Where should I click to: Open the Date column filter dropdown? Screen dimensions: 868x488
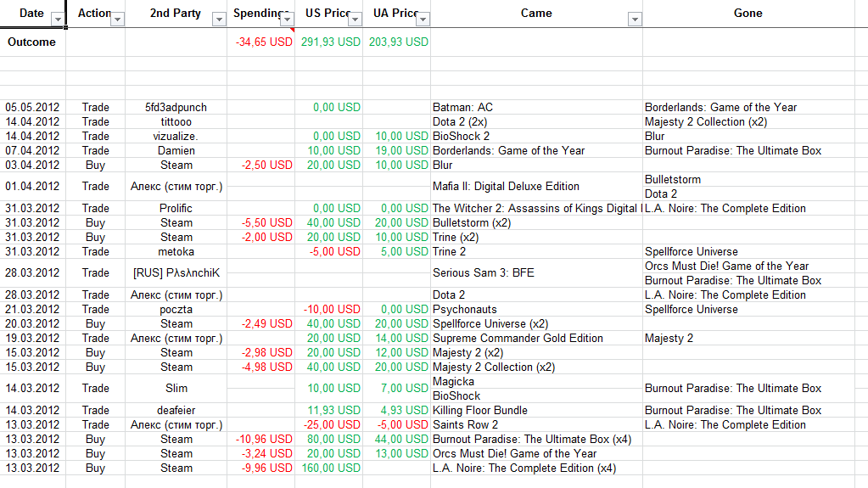[x=58, y=20]
